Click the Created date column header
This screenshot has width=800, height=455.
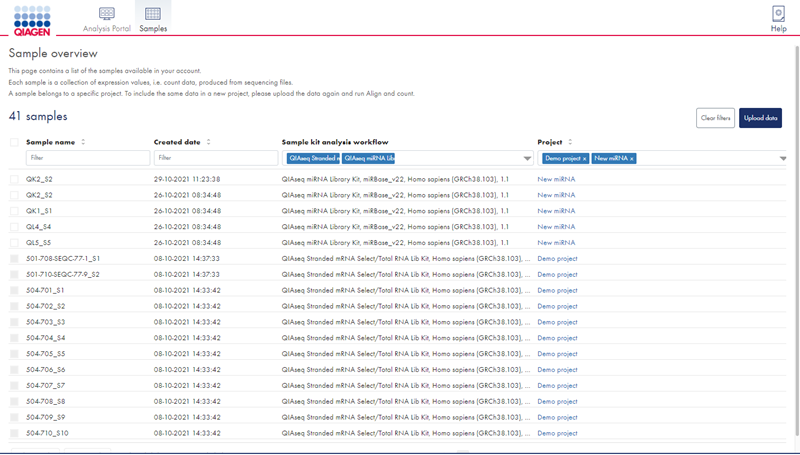(x=177, y=142)
